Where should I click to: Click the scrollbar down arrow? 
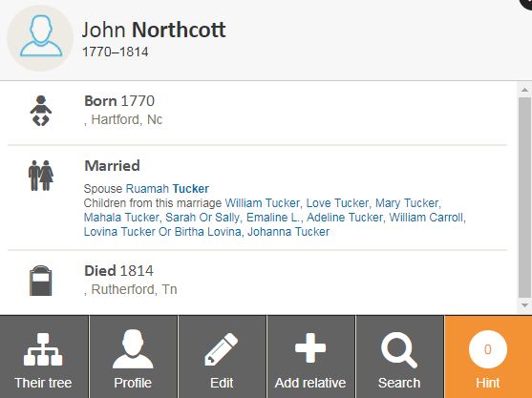tap(524, 305)
